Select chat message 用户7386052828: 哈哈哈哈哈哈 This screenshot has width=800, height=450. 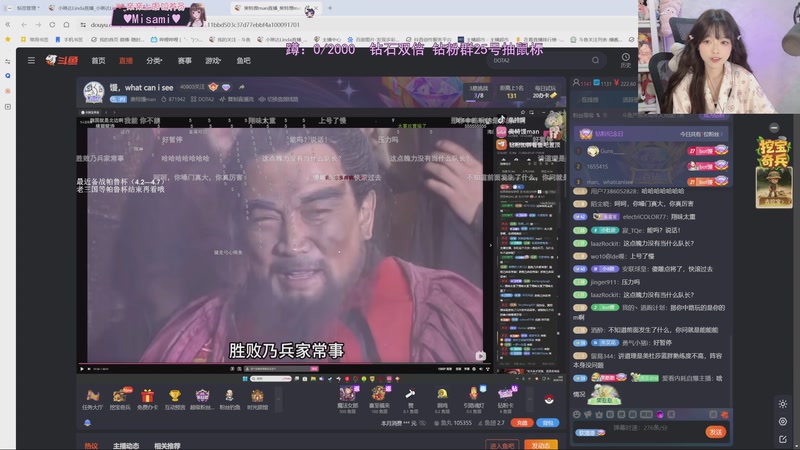[x=630, y=191]
